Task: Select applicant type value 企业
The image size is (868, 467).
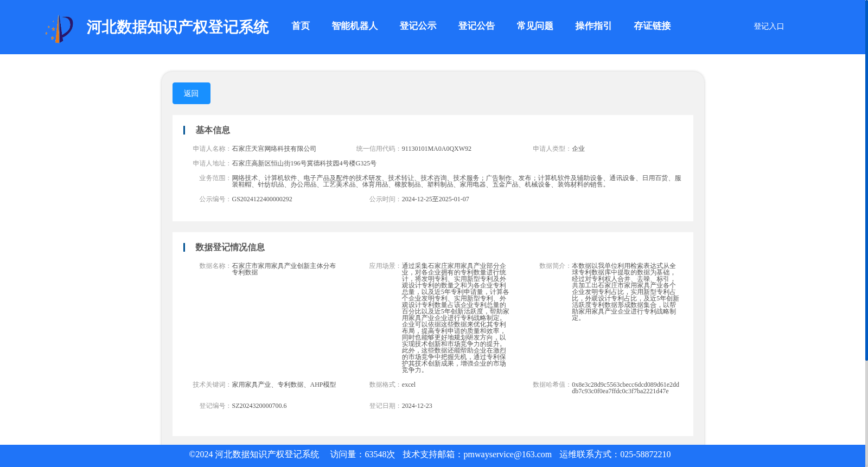Action: coord(578,149)
